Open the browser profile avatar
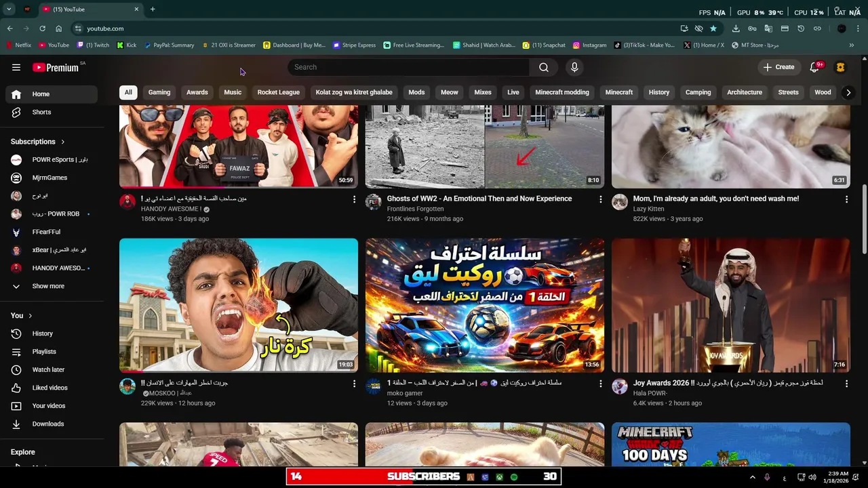This screenshot has height=488, width=868. tap(842, 28)
